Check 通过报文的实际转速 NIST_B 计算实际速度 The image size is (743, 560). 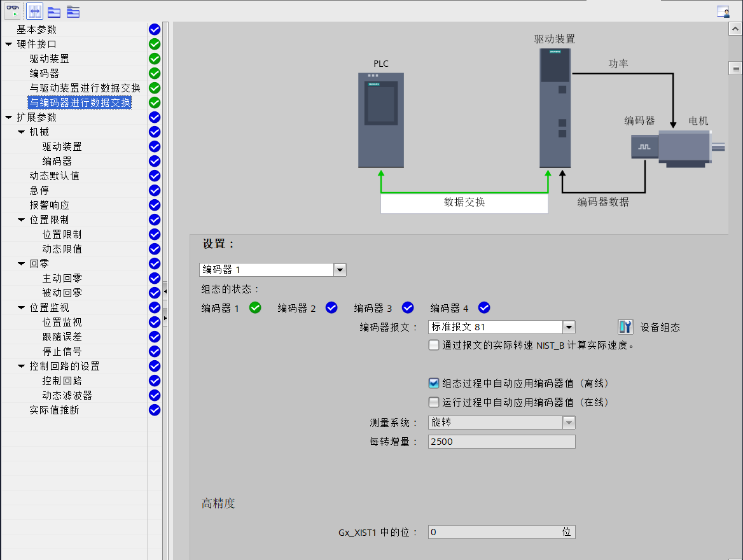click(434, 346)
